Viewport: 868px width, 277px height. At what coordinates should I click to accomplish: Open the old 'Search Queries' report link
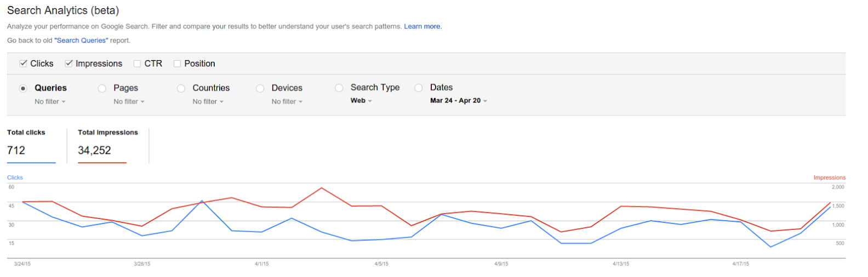pos(81,41)
